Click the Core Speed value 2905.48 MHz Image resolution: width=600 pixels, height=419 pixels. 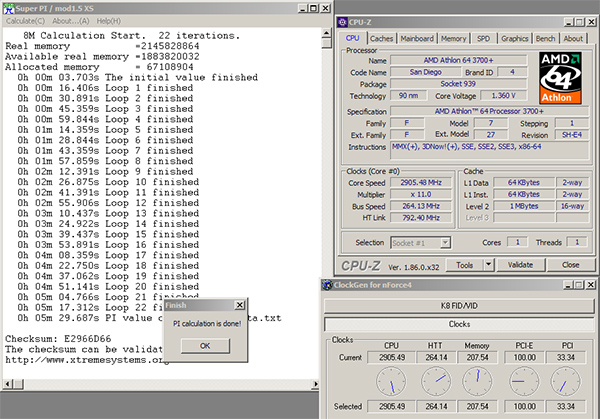coord(421,183)
